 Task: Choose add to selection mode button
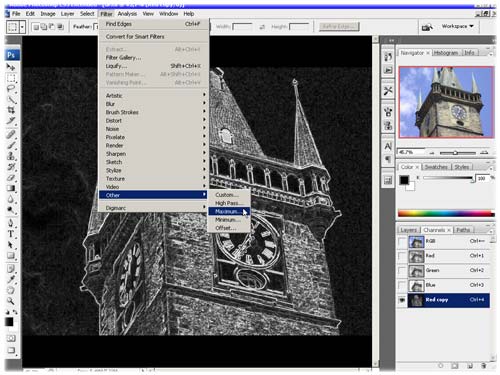(44, 27)
